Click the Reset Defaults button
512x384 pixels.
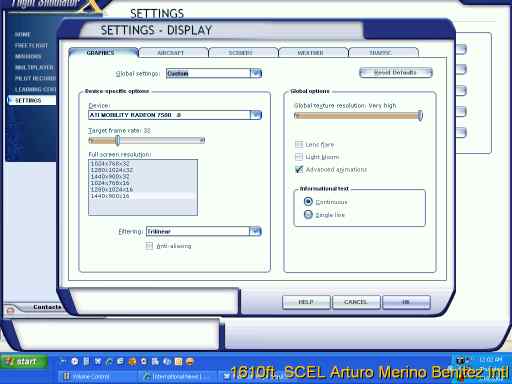coord(396,72)
